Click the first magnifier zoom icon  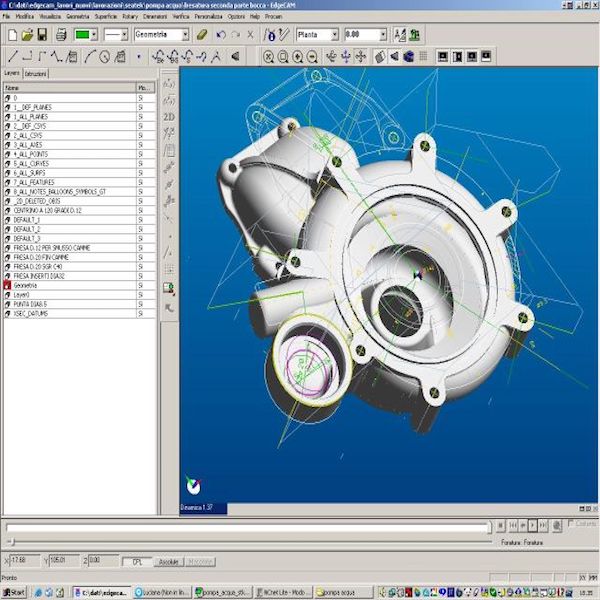pyautogui.click(x=269, y=57)
